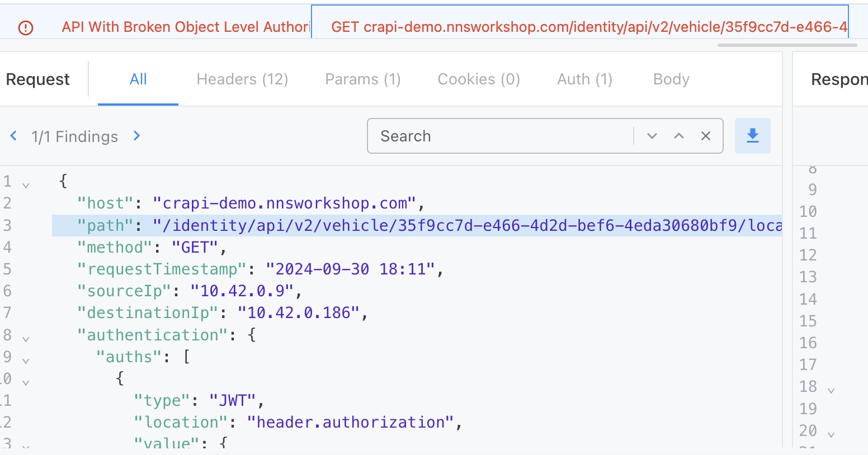Open the Cookies (0) tab
Image resolution: width=868 pixels, height=455 pixels.
tap(479, 79)
